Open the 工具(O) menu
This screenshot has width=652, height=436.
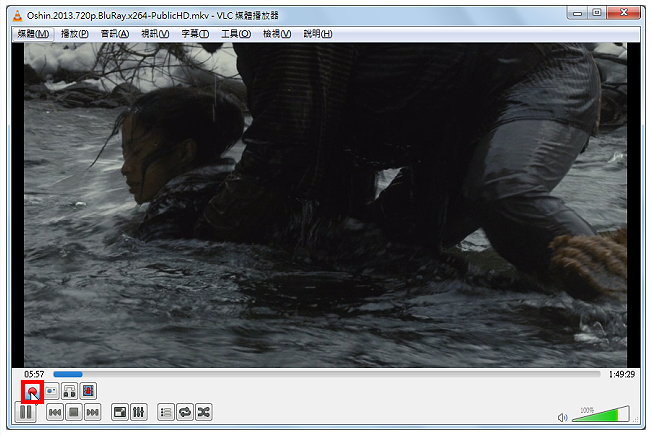click(x=236, y=34)
